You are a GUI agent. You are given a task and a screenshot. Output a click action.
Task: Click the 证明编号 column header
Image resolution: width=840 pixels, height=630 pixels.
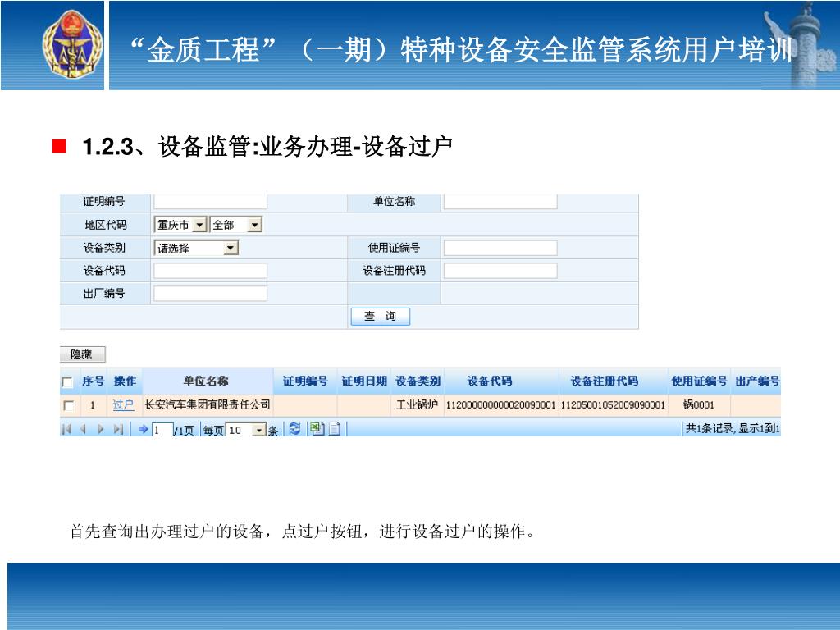[305, 381]
